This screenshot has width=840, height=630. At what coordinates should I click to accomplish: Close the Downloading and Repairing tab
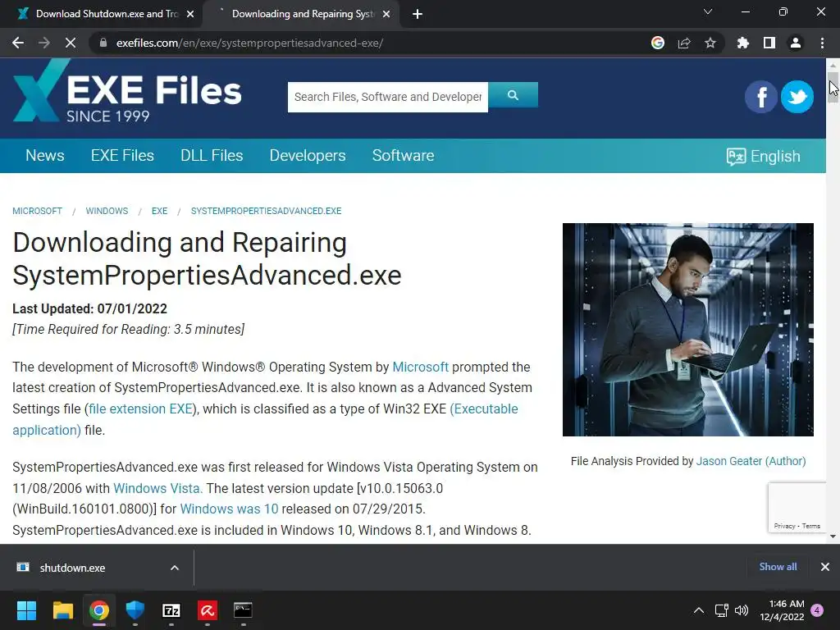[x=386, y=15]
